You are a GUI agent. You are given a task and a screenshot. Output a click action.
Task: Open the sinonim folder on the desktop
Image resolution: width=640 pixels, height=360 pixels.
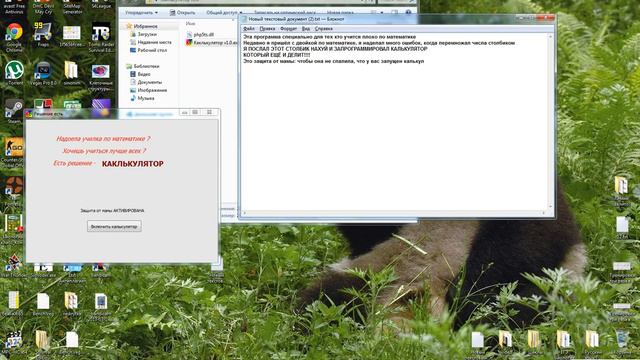(72, 73)
